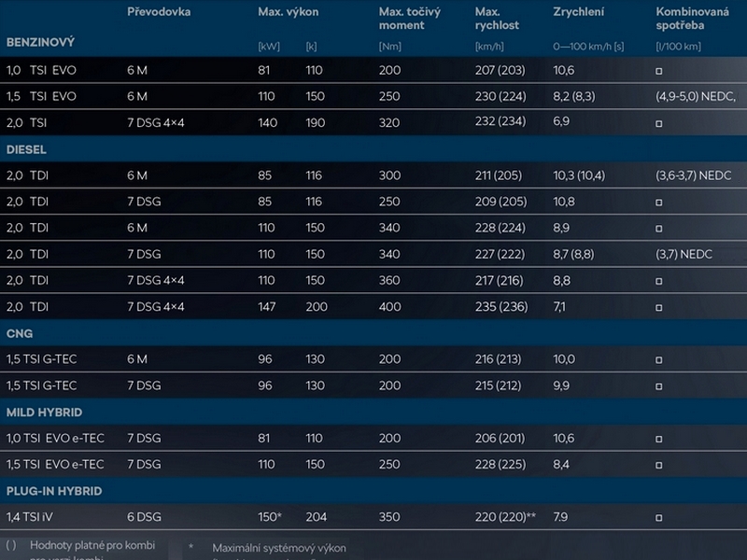
Task: Click the square consumption marker in 1,4 TSI iV row
Action: [659, 518]
